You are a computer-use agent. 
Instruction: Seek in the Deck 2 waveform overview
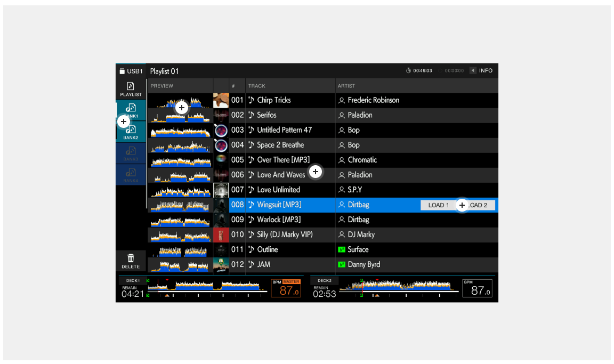pos(398,287)
